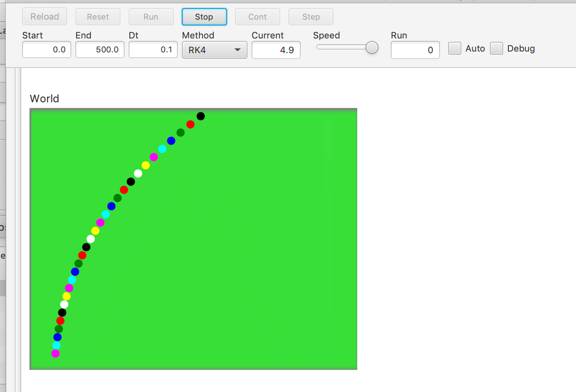Continue simulation with Cont button

click(x=258, y=17)
